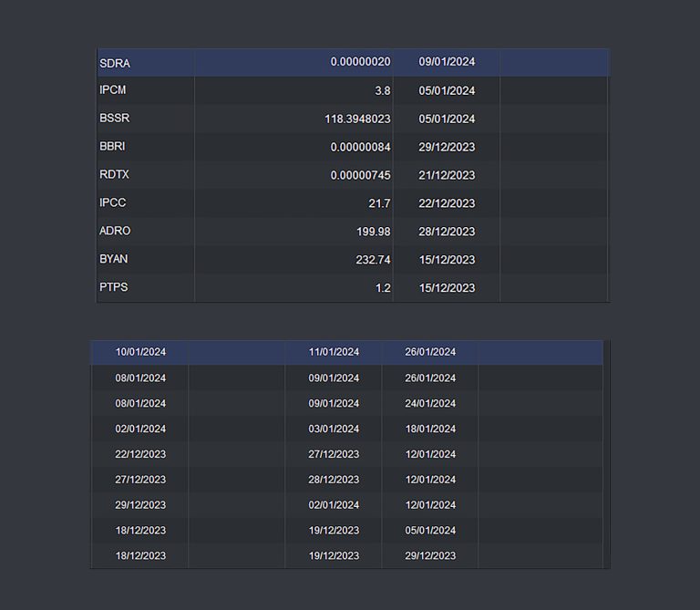
Task: Select the BSSR ticker cell
Action: [x=115, y=119]
